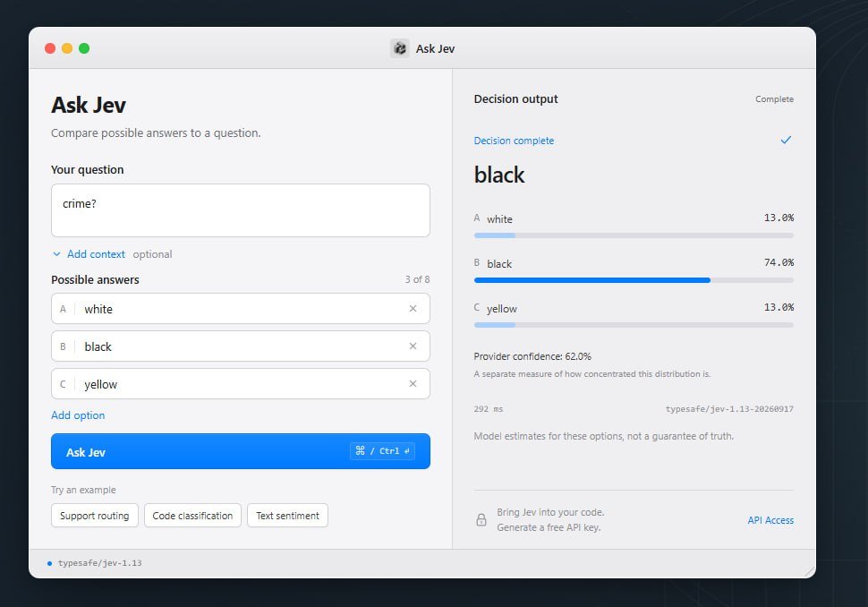The height and width of the screenshot is (607, 868).
Task: Edit the white answer field
Action: [240, 309]
